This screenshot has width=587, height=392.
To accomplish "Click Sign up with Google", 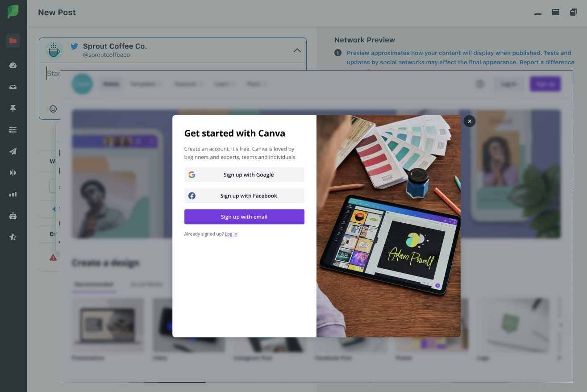I will (x=244, y=175).
